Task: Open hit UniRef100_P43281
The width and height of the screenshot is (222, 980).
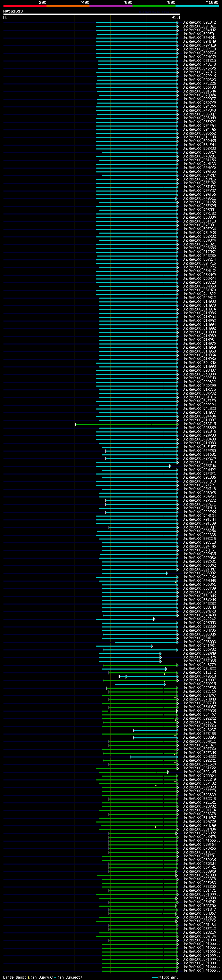Action: (x=199, y=156)
